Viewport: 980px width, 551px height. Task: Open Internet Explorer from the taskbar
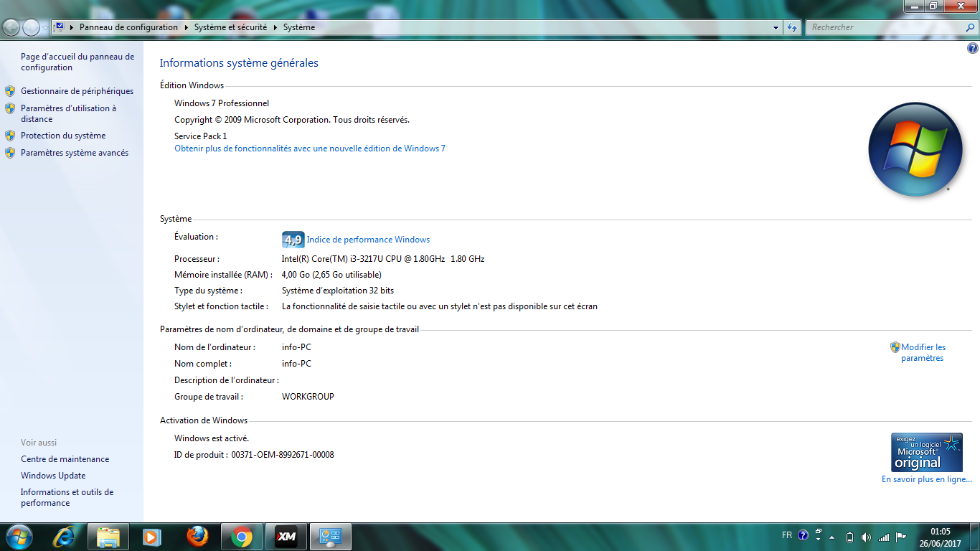point(65,537)
